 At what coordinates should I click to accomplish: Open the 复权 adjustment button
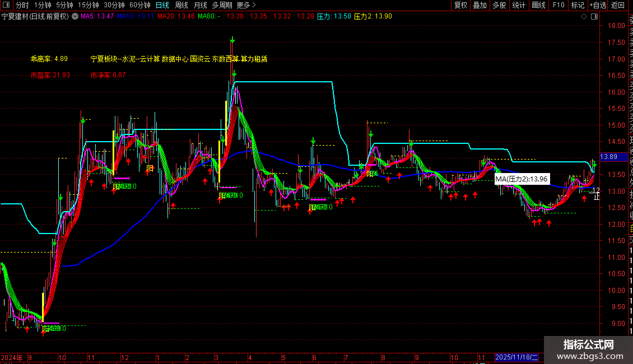pos(460,5)
